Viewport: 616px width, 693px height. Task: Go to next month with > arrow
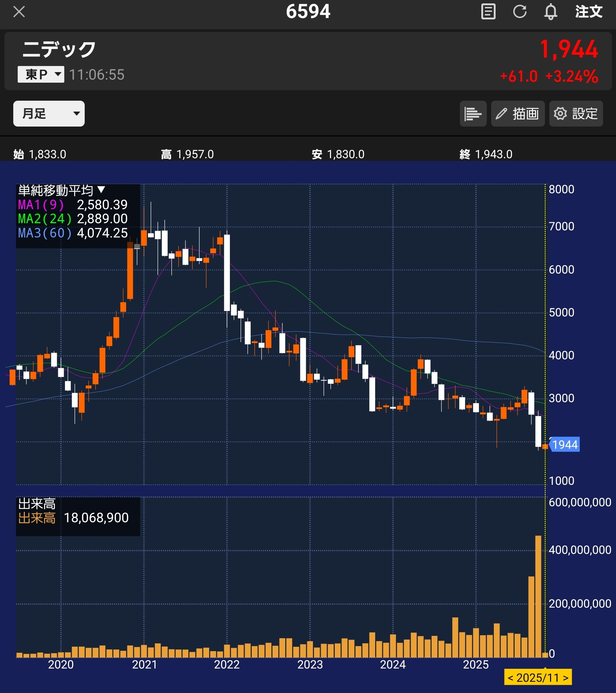pyautogui.click(x=566, y=678)
